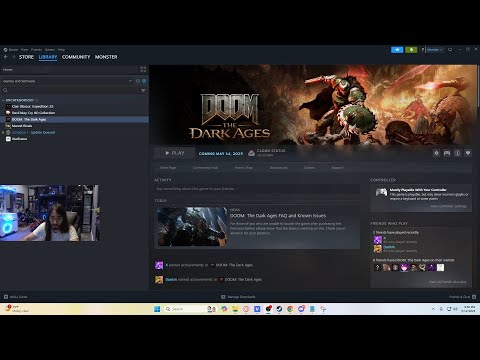Open the advanced filter funnel icon

pyautogui.click(x=143, y=90)
